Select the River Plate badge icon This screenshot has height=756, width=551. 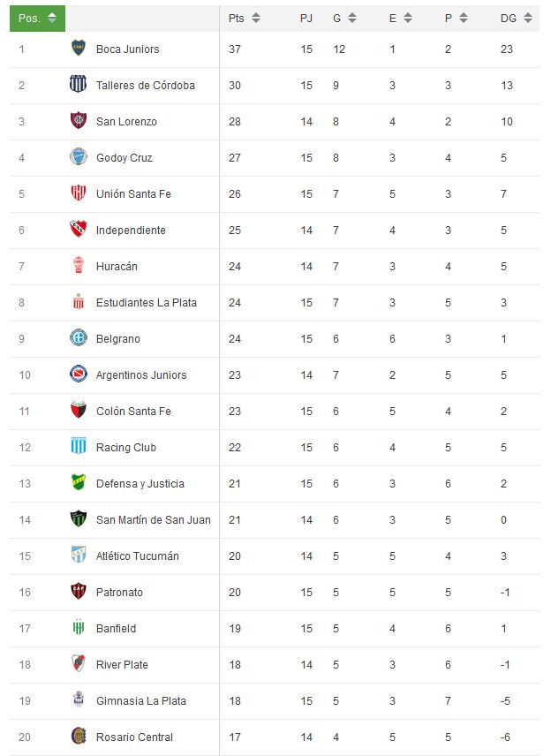tap(78, 663)
